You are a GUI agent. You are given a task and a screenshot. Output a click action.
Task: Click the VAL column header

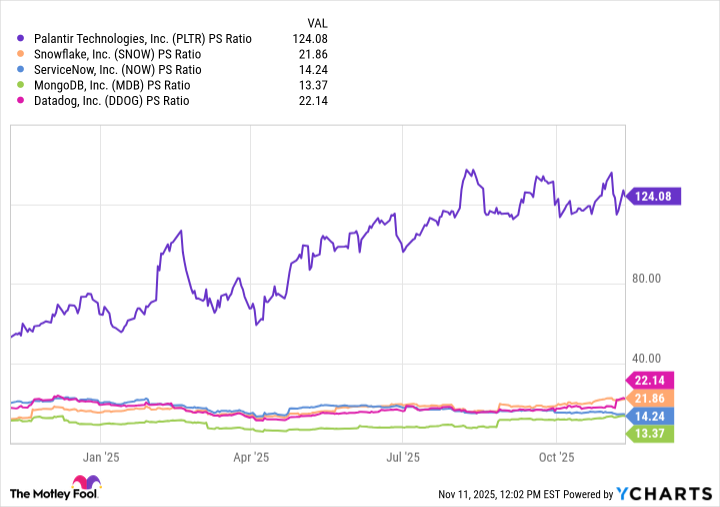click(x=317, y=21)
